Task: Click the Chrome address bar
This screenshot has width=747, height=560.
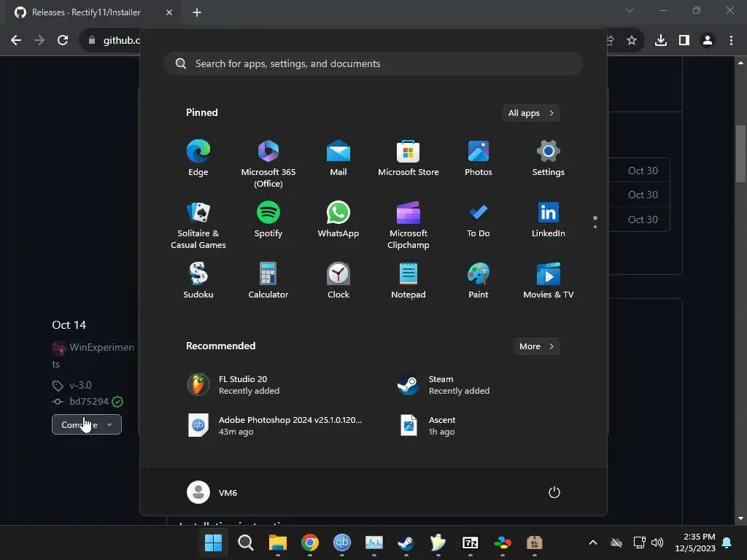Action: click(x=122, y=40)
